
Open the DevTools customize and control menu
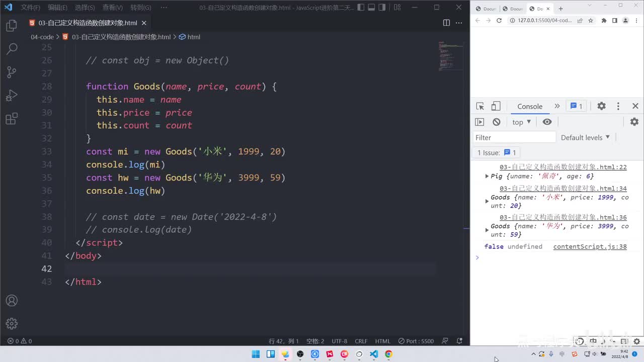pyautogui.click(x=618, y=106)
